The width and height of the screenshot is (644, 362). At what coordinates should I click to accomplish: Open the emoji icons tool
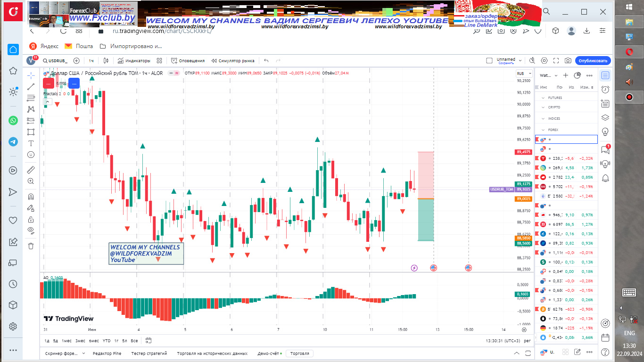31,154
